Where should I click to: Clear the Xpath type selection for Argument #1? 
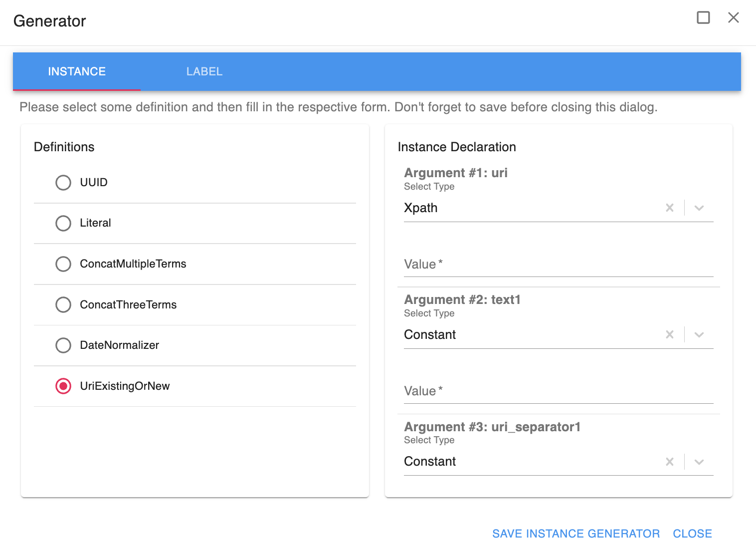pyautogui.click(x=669, y=208)
